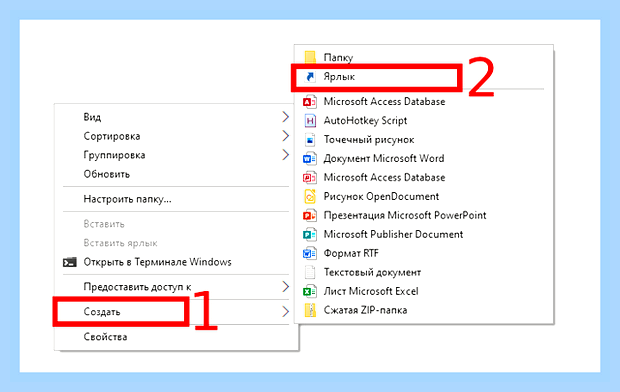Click the AutoHotkey Script file icon
Viewport: 620px width, 392px height.
[310, 121]
